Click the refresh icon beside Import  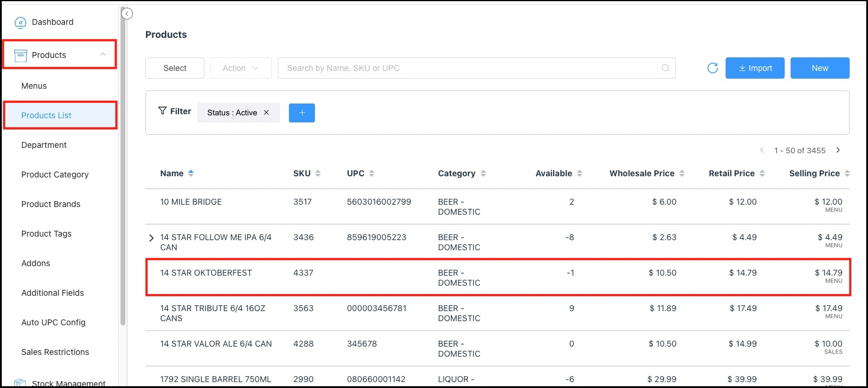713,68
